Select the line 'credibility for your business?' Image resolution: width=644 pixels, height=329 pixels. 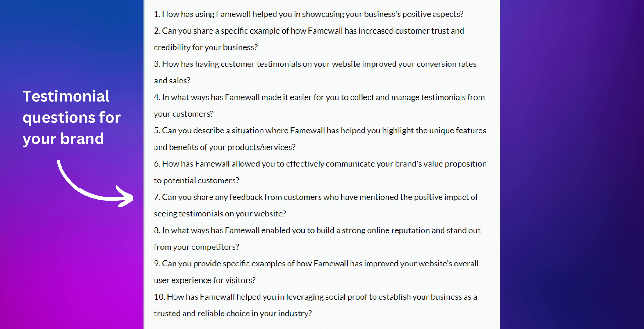205,48
